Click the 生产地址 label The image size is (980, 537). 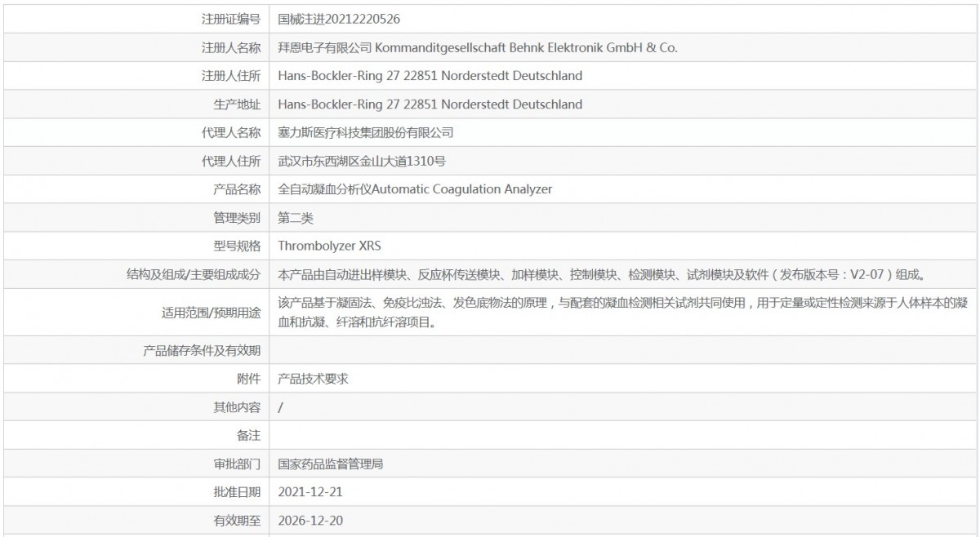tap(237, 104)
